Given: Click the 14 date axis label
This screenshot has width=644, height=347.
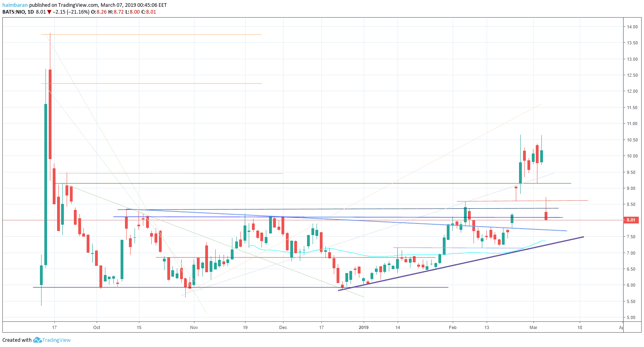Looking at the screenshot, I should [x=398, y=327].
